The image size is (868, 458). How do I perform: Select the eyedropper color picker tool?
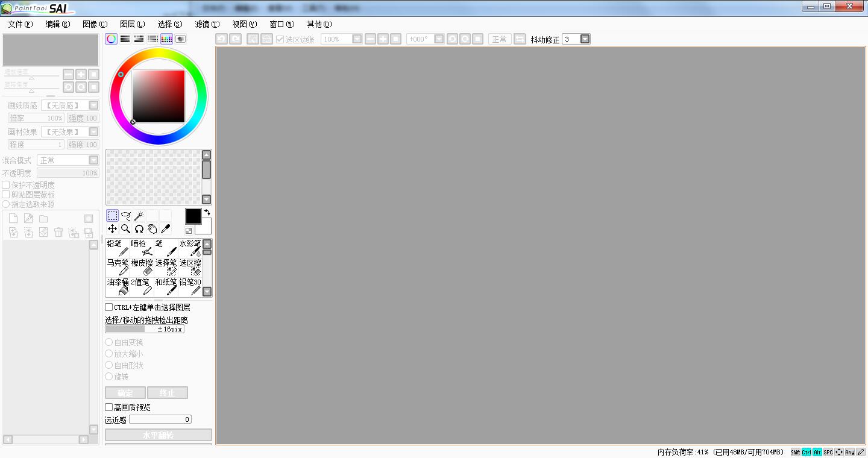tap(166, 229)
